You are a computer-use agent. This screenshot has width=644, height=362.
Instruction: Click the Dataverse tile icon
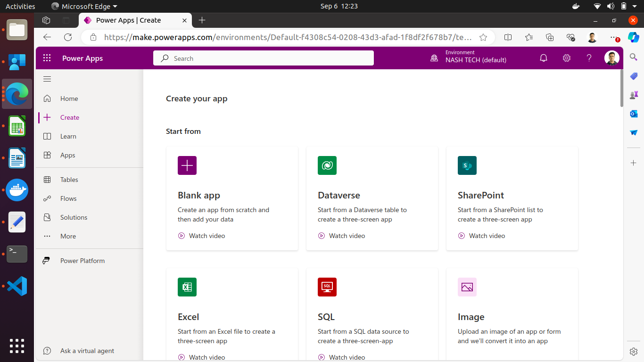point(327,165)
